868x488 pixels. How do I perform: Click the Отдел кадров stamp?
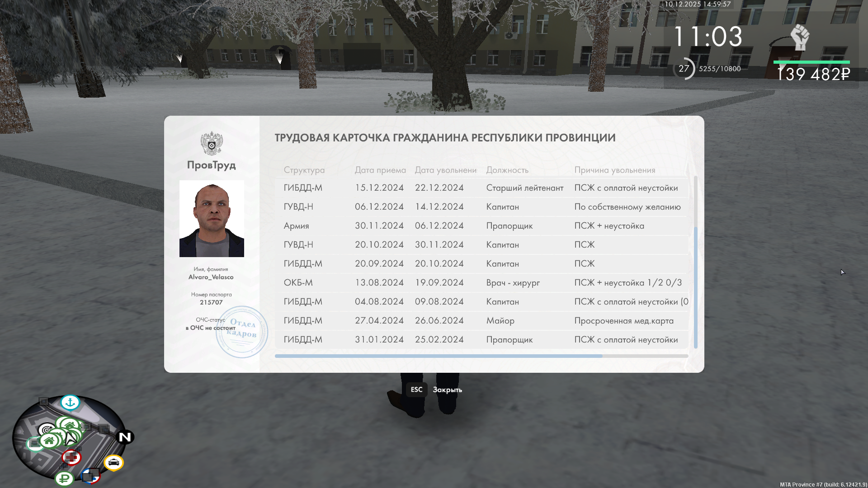tap(242, 332)
